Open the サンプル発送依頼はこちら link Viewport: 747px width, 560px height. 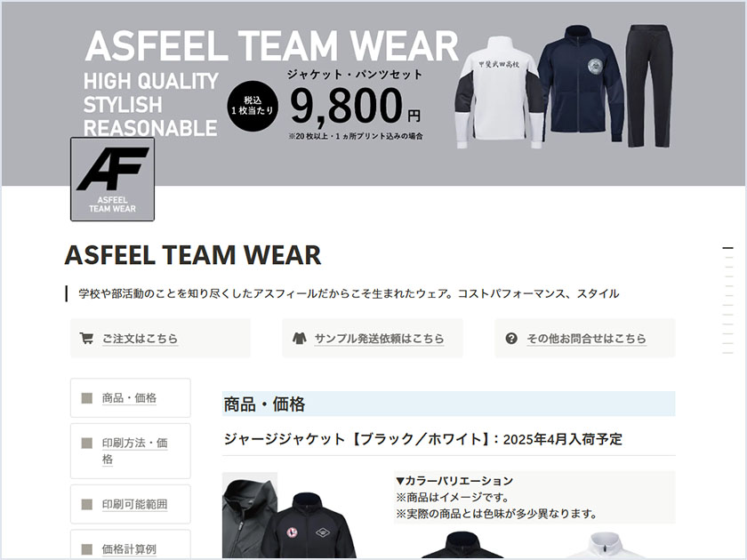[x=379, y=339]
